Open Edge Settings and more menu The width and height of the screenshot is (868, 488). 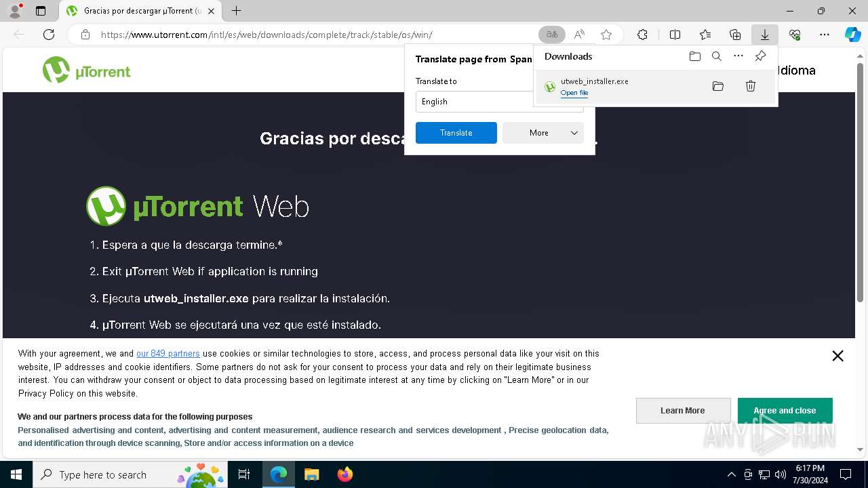coord(825,35)
